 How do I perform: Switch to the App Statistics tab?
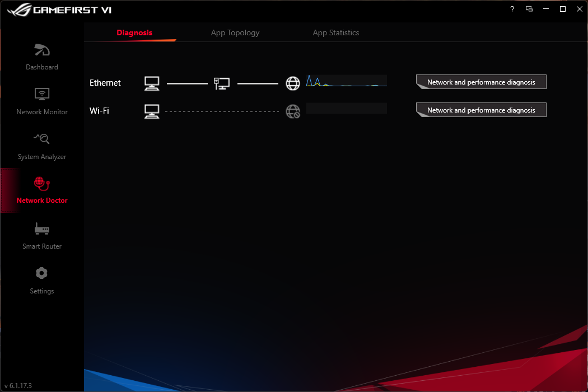pos(336,32)
